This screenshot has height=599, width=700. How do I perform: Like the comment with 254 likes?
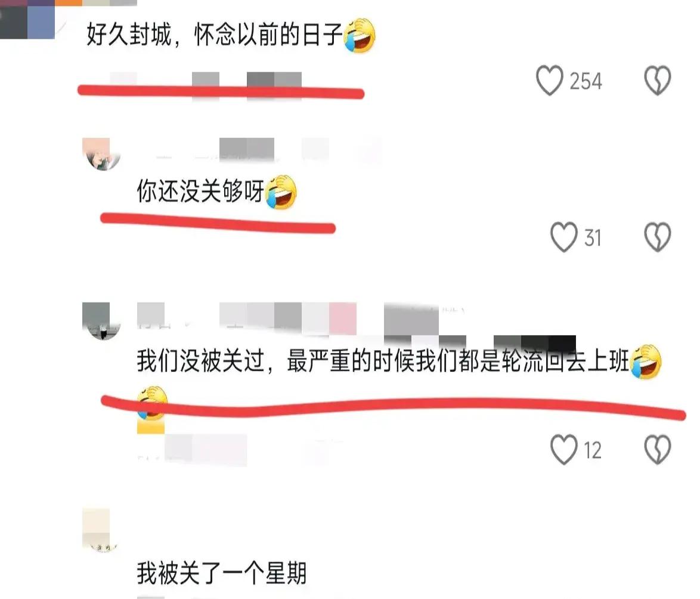549,81
